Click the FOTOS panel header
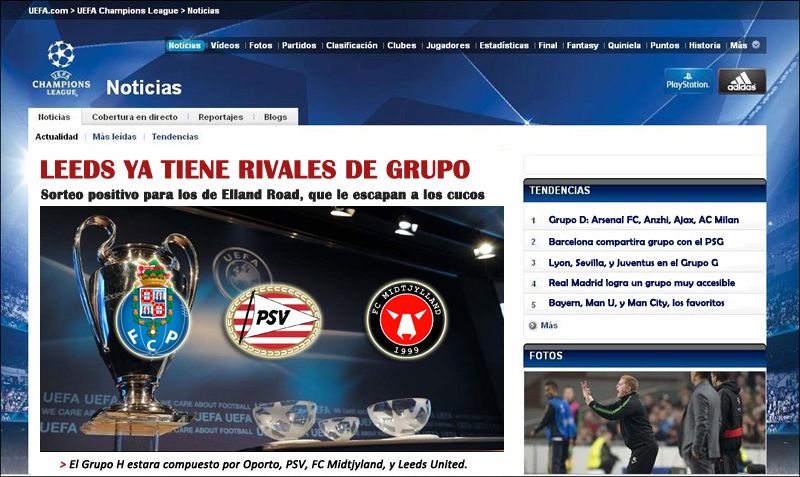 645,356
